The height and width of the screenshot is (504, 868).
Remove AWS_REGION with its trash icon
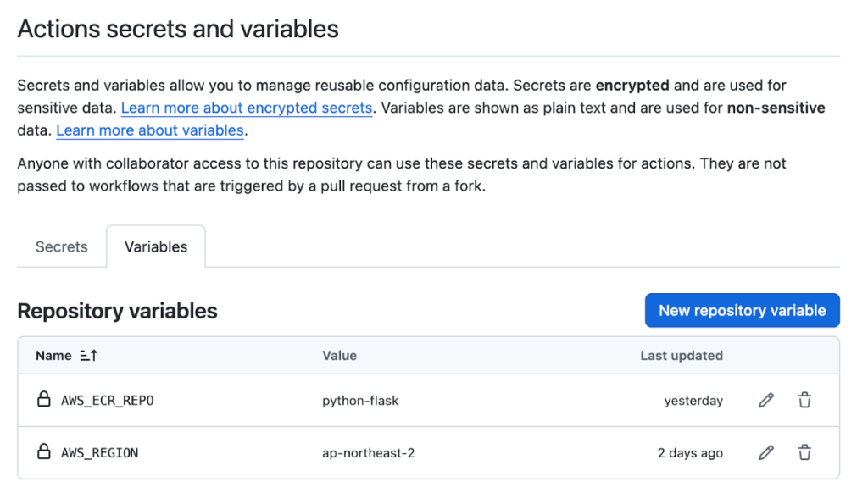(x=804, y=453)
